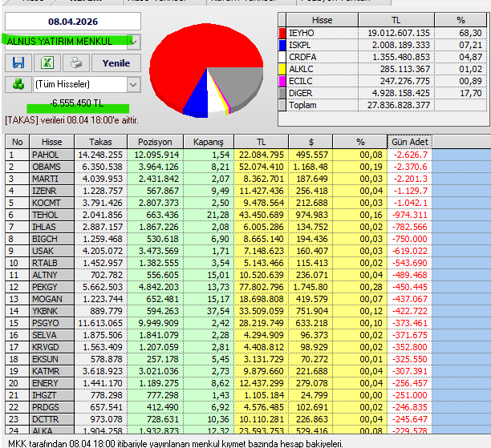Select the KATMR stock cell
This screenshot has height=448, width=491.
(x=52, y=371)
